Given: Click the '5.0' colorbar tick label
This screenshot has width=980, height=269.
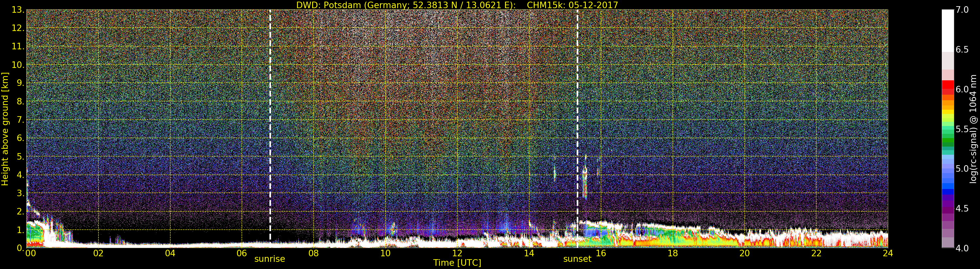Looking at the screenshot, I should click(x=962, y=169).
